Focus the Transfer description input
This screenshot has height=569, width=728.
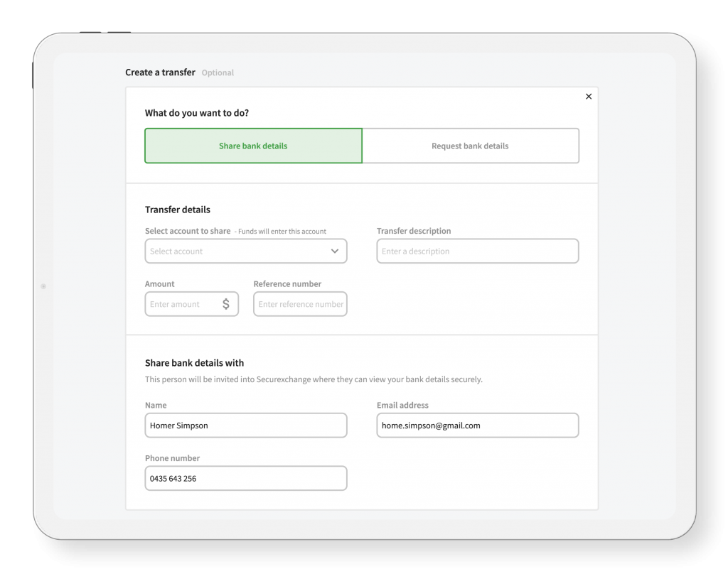pos(477,251)
